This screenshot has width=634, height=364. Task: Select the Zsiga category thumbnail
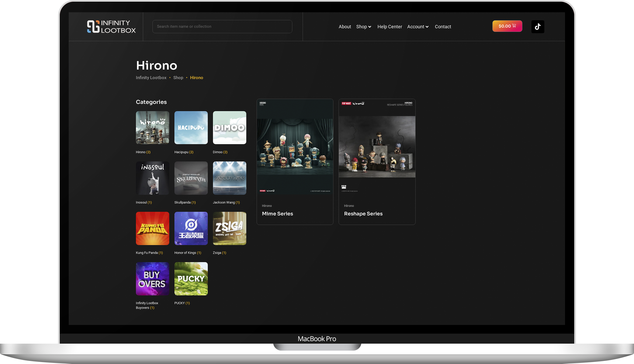(230, 228)
